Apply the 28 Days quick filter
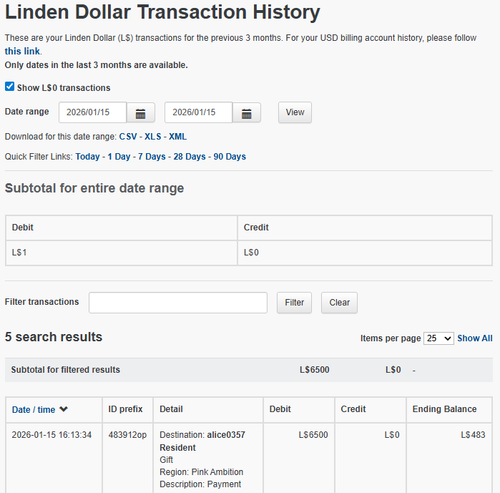Image resolution: width=500 pixels, height=493 pixels. tap(189, 157)
